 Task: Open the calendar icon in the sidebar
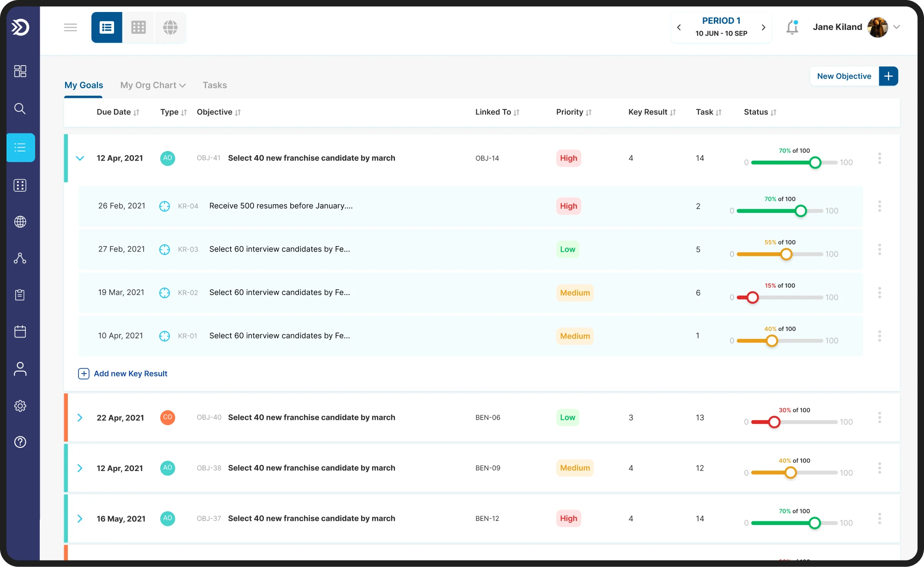click(x=20, y=332)
